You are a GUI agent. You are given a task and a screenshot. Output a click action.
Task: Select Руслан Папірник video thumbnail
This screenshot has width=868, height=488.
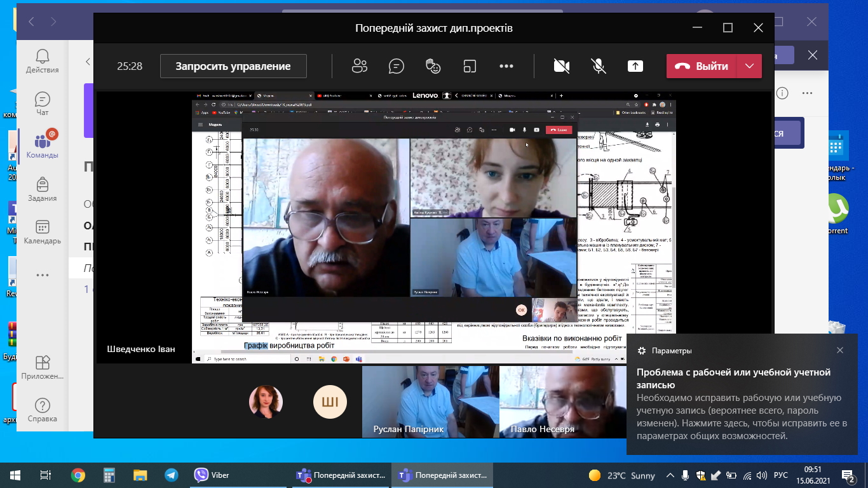(430, 402)
